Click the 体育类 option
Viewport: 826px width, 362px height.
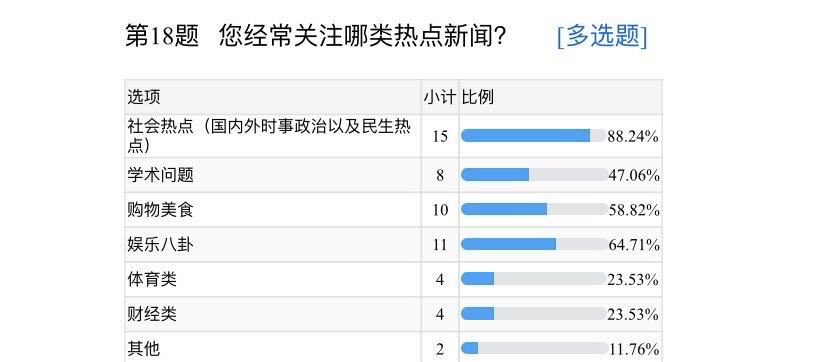pyautogui.click(x=152, y=279)
